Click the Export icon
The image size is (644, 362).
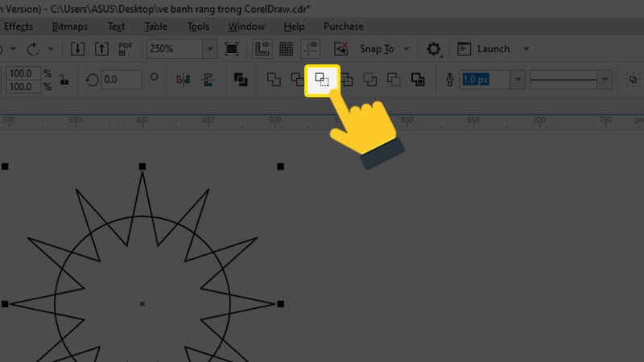pyautogui.click(x=101, y=49)
